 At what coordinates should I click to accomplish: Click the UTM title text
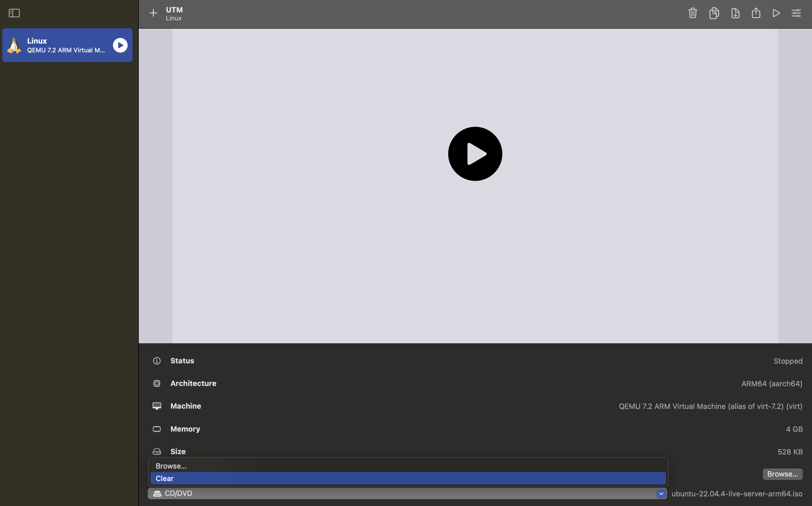(174, 10)
